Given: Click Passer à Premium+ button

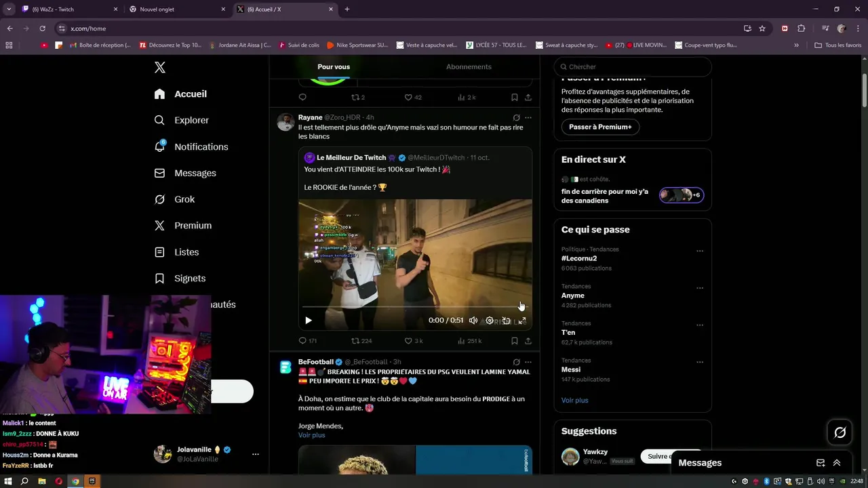Looking at the screenshot, I should (600, 127).
